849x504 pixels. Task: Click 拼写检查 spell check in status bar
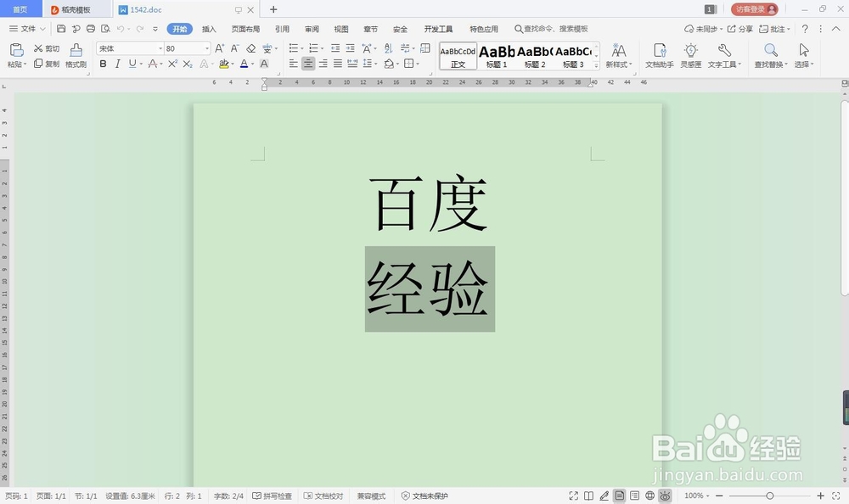point(273,496)
